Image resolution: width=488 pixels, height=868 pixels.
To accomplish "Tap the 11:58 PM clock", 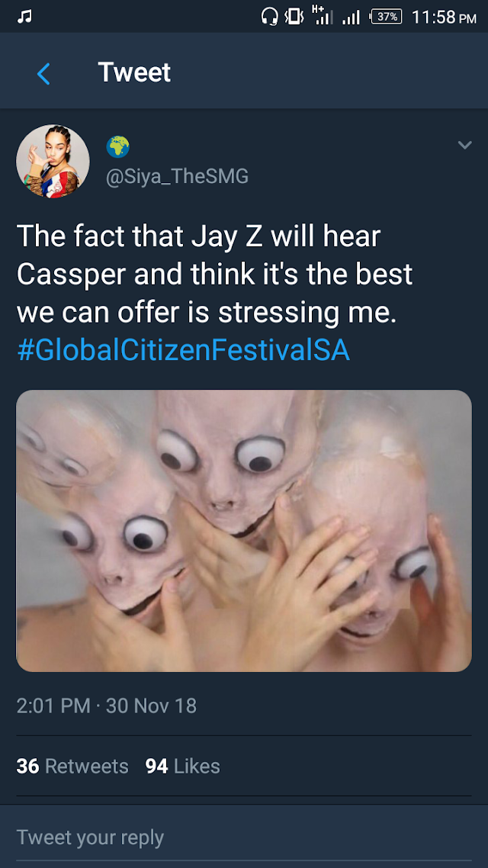I will (x=444, y=17).
